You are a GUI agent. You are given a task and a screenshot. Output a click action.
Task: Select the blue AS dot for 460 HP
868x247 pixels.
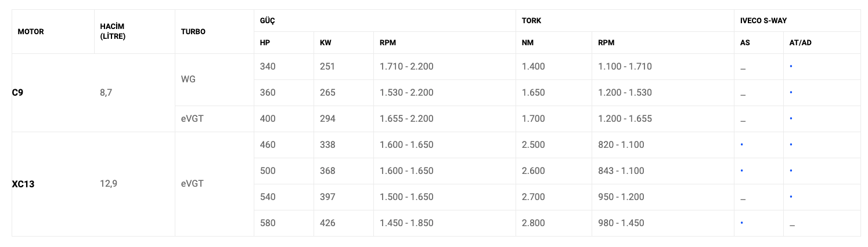click(x=742, y=144)
